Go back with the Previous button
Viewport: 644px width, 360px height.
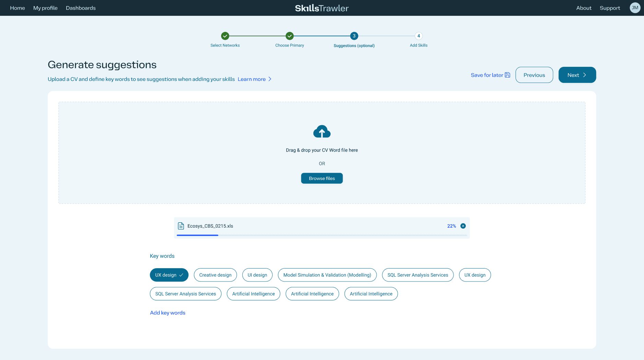click(534, 75)
